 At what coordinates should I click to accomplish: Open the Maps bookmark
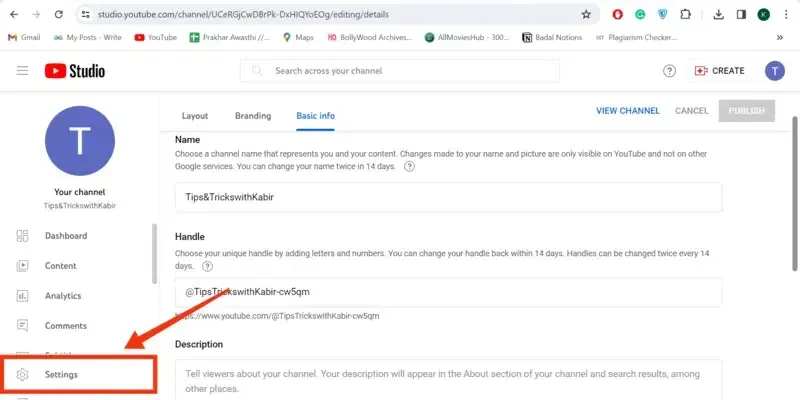pos(298,37)
